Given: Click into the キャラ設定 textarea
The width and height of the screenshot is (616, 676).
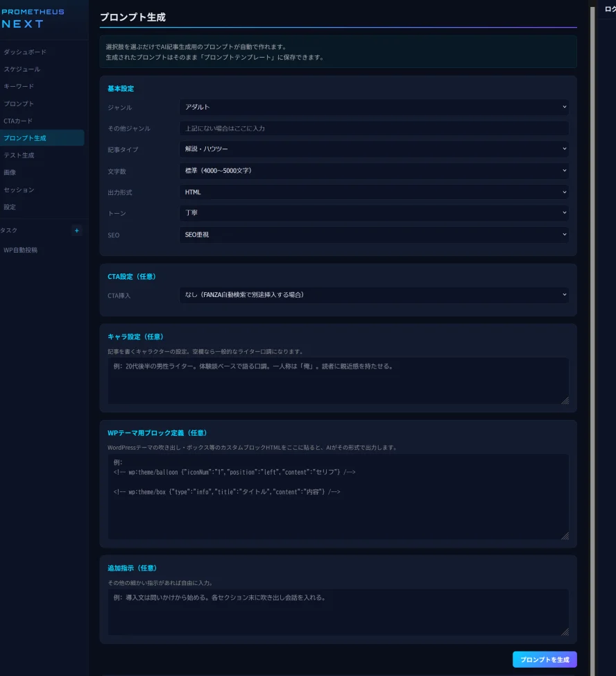Looking at the screenshot, I should (338, 381).
